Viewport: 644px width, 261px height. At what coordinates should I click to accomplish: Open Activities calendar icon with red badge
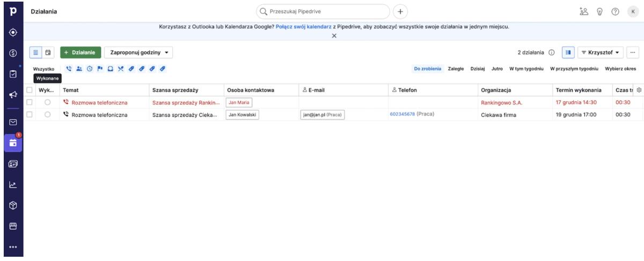[x=12, y=144]
